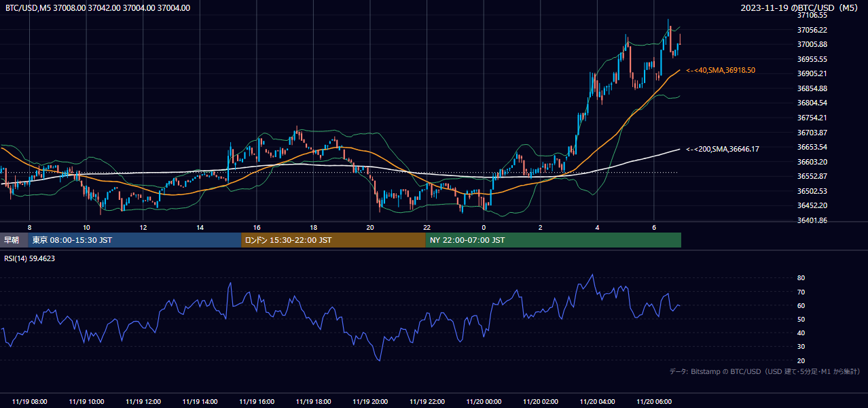Click price axis value 36955.55
This screenshot has height=408, width=868.
[812, 59]
